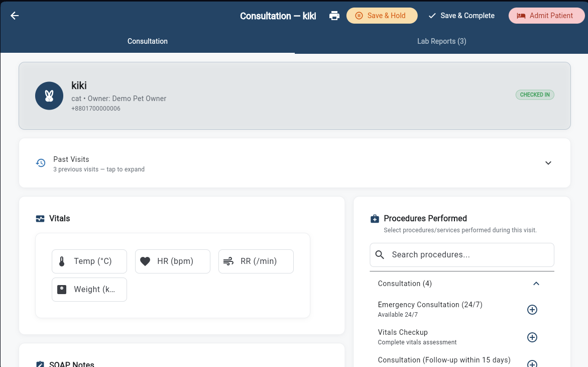Click the back arrow to leave consultation
Screen dimensions: 588x367
[x=14, y=16]
